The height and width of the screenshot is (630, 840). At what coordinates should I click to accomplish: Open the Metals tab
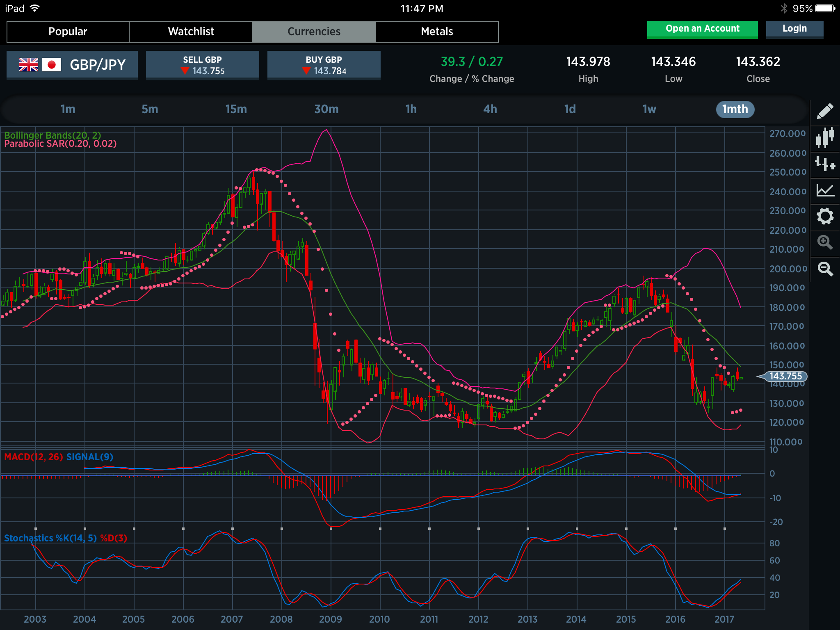click(437, 32)
